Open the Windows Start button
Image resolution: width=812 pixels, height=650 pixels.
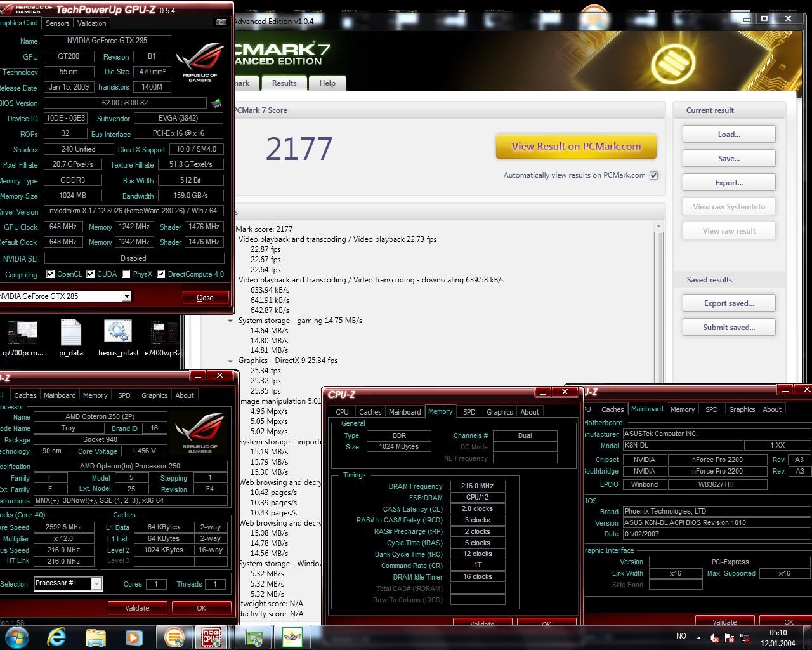16,637
